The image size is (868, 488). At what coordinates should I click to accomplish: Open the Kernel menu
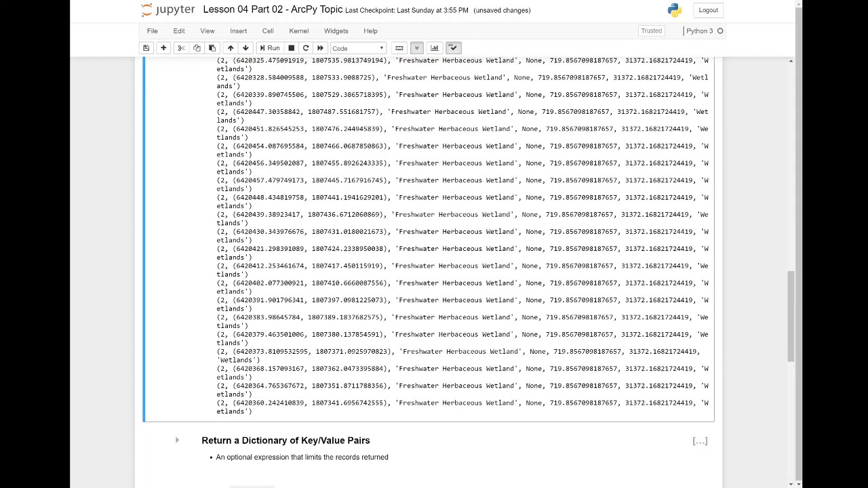tap(299, 30)
